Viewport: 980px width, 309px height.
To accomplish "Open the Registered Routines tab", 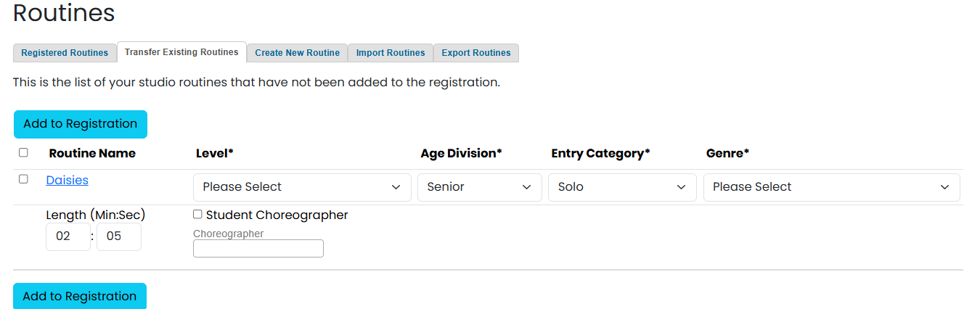I will pos(65,53).
